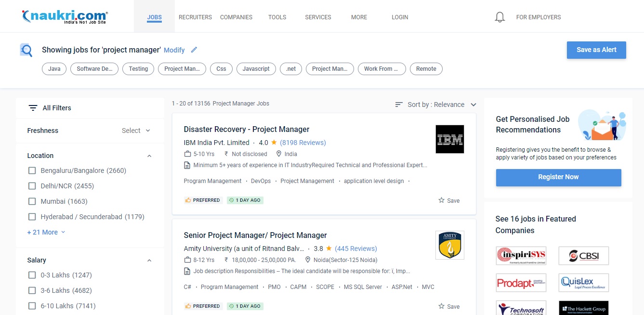The width and height of the screenshot is (644, 315).
Task: Select the Work From … suggestion chip
Action: 381,69
